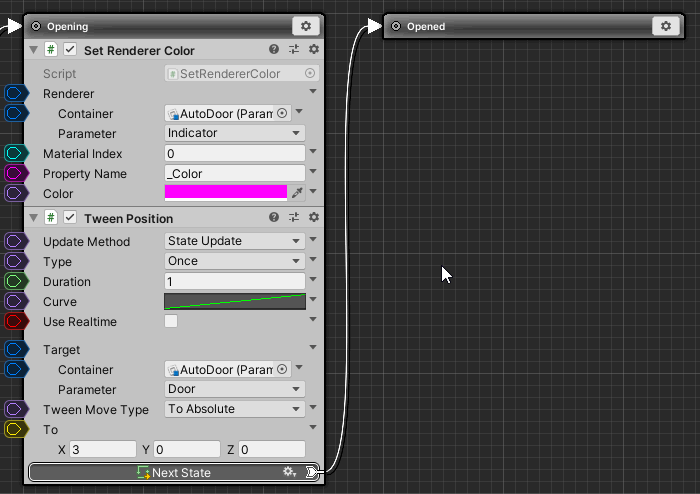
Task: Click the Set Renderer Color script icon
Action: pos(51,50)
